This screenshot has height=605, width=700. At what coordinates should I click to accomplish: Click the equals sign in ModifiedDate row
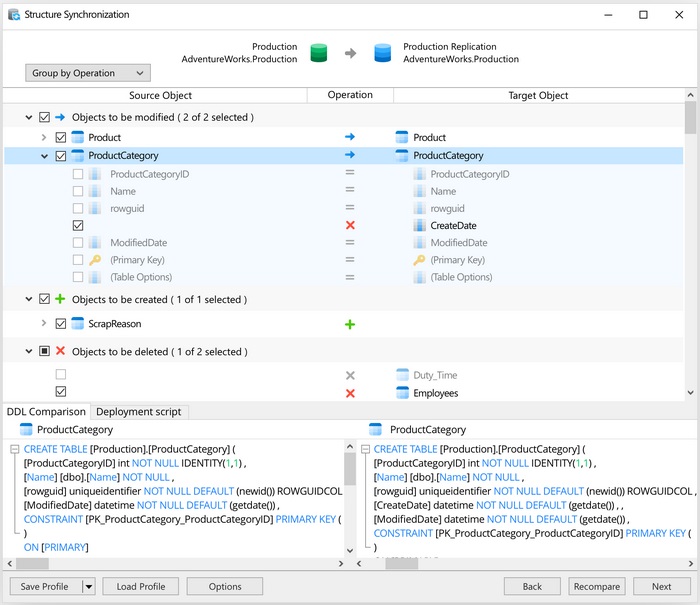pos(350,242)
